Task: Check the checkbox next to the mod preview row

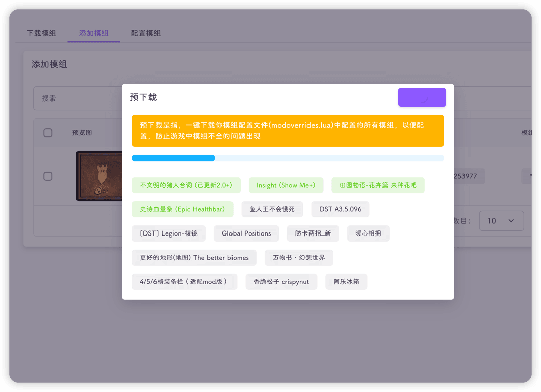Action: click(x=48, y=176)
